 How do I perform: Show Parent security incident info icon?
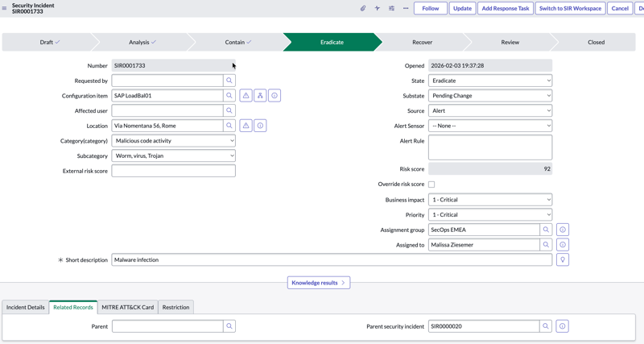(x=562, y=326)
